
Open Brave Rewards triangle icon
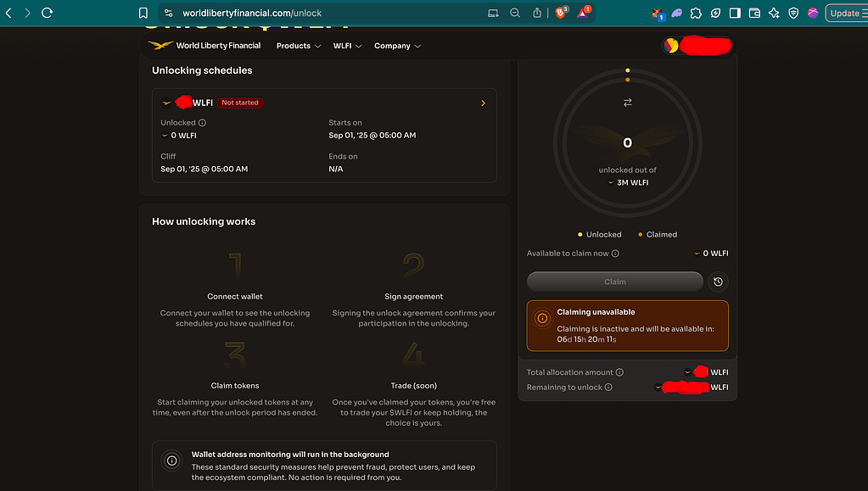tap(584, 12)
